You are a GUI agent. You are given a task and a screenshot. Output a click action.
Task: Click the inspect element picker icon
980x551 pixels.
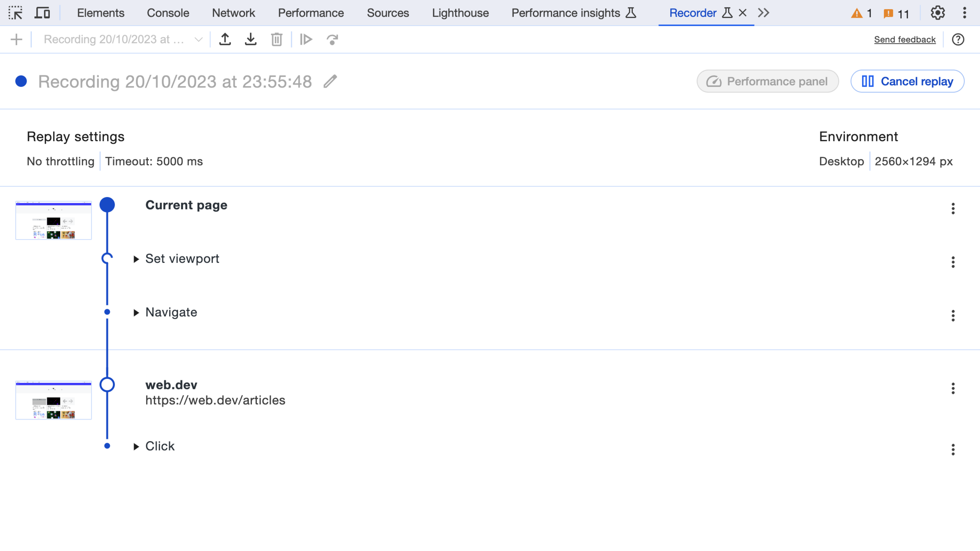(x=16, y=13)
